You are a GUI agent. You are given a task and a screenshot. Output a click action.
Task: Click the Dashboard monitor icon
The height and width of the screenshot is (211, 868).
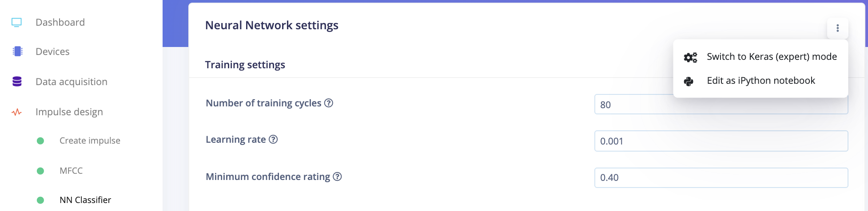(16, 22)
